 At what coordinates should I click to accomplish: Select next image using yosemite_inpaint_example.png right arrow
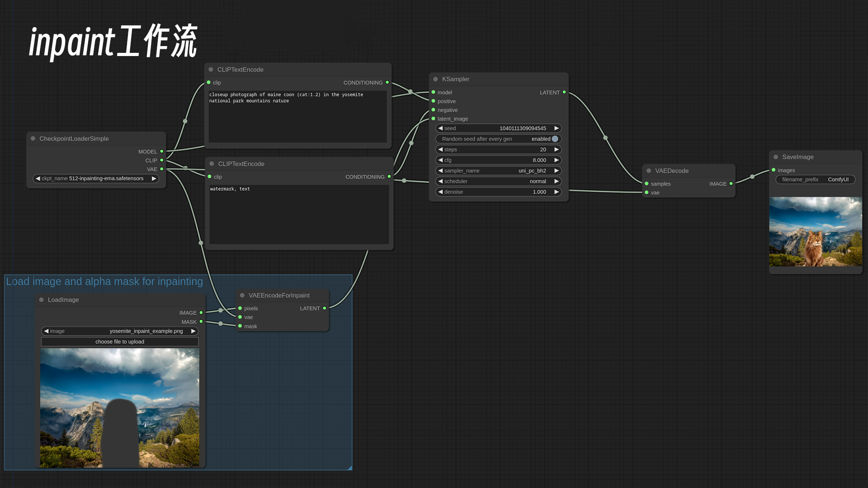193,331
